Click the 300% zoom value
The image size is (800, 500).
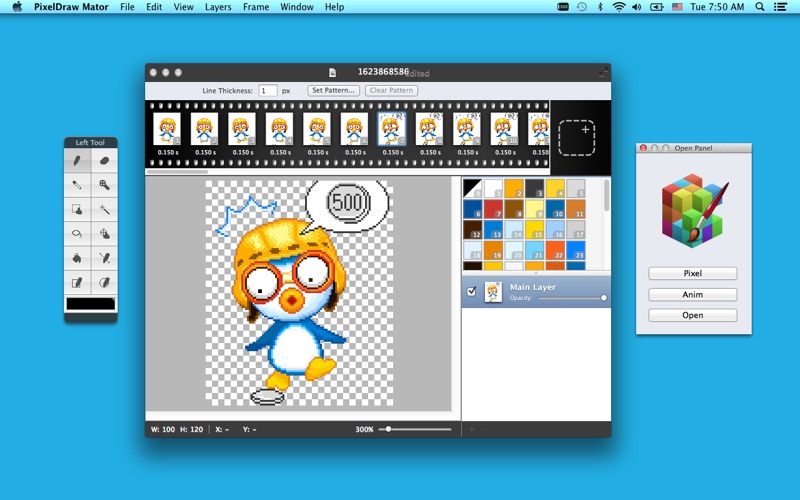pyautogui.click(x=364, y=430)
